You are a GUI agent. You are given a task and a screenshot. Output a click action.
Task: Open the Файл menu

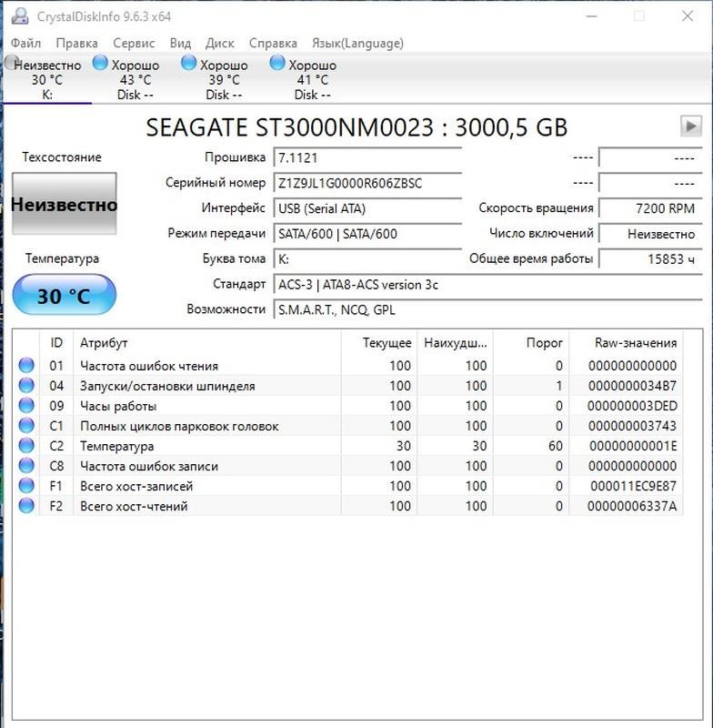click(26, 43)
